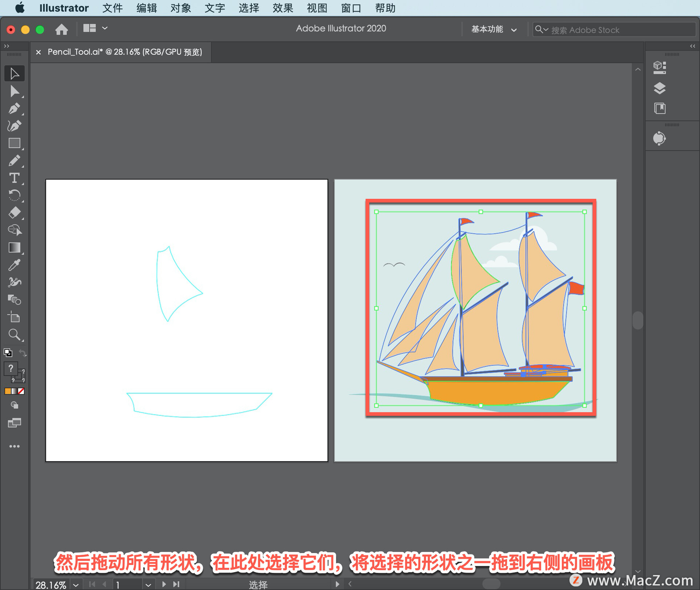Screen dimensions: 700x590
Task: Select the Shape Builder tool
Action: [15, 230]
